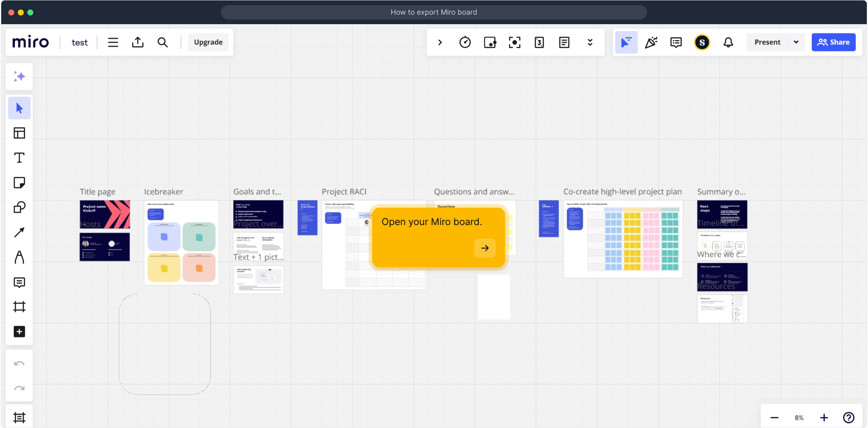Click the zoom in plus button
Viewport: 868px width, 428px height.
click(824, 418)
